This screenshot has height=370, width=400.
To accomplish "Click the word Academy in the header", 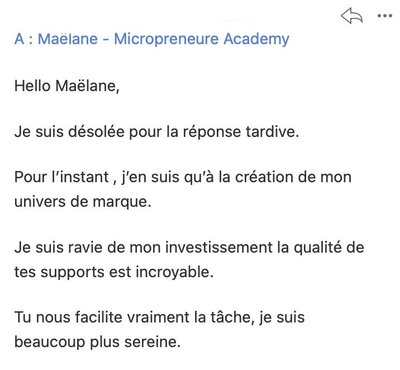I will click(x=256, y=39).
